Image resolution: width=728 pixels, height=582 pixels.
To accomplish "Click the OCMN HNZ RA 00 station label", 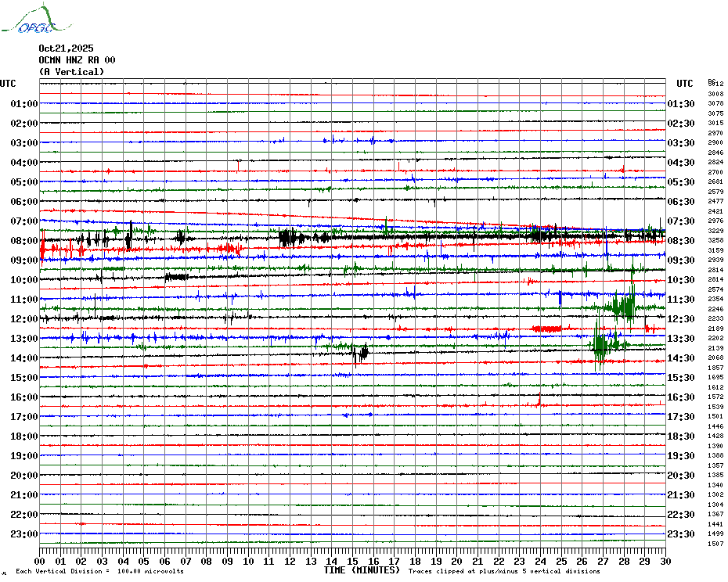I will click(x=77, y=60).
